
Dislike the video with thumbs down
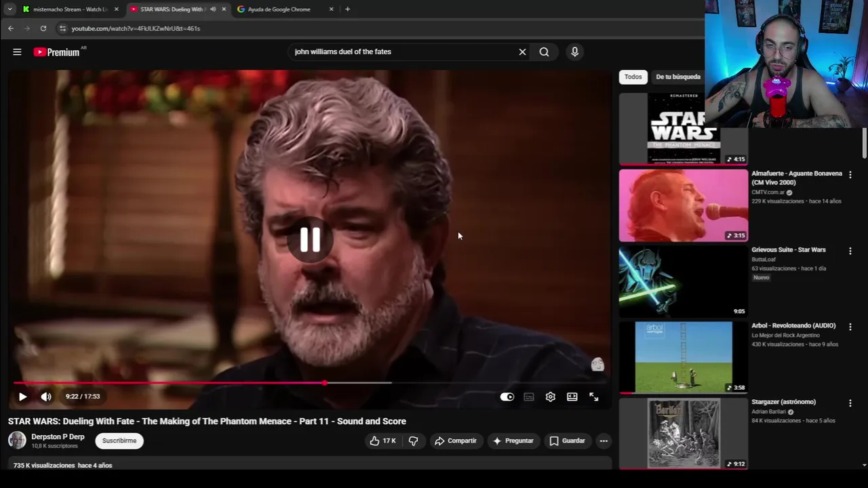click(413, 441)
